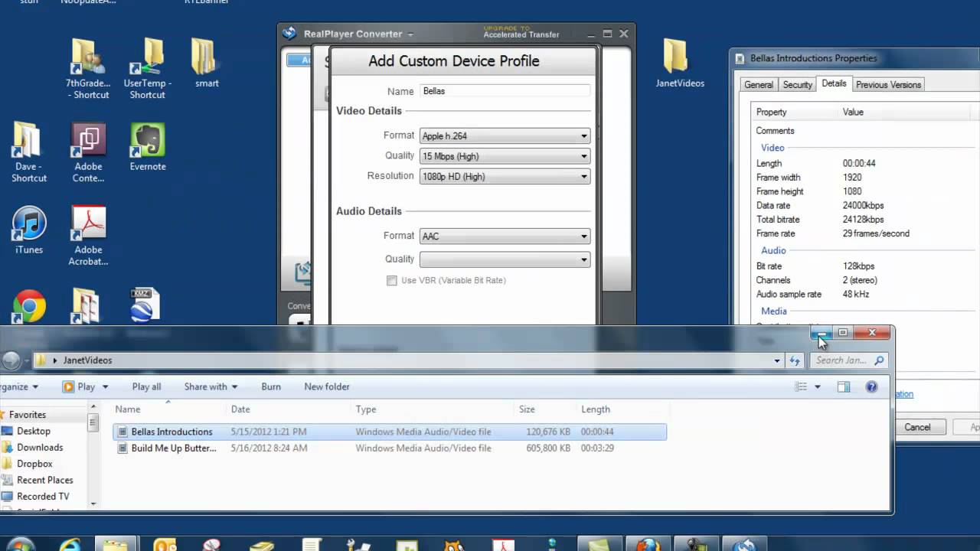
Task: Open the view options dropdown arrow
Action: coord(817,386)
